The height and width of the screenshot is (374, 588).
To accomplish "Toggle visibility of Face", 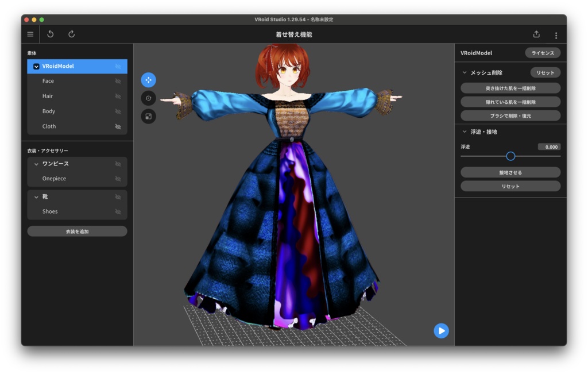I will coord(118,81).
